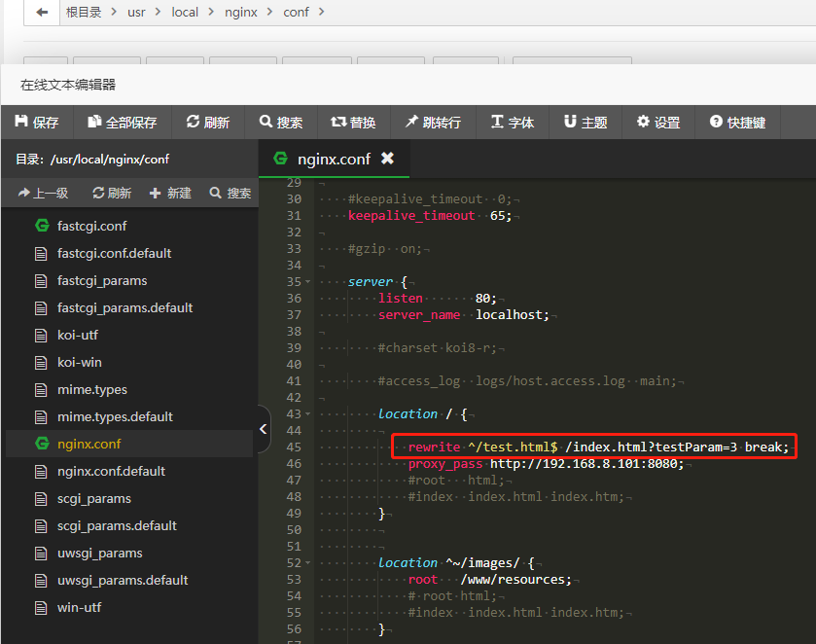Open the fastcgi_params file
The width and height of the screenshot is (816, 644).
(129, 280)
